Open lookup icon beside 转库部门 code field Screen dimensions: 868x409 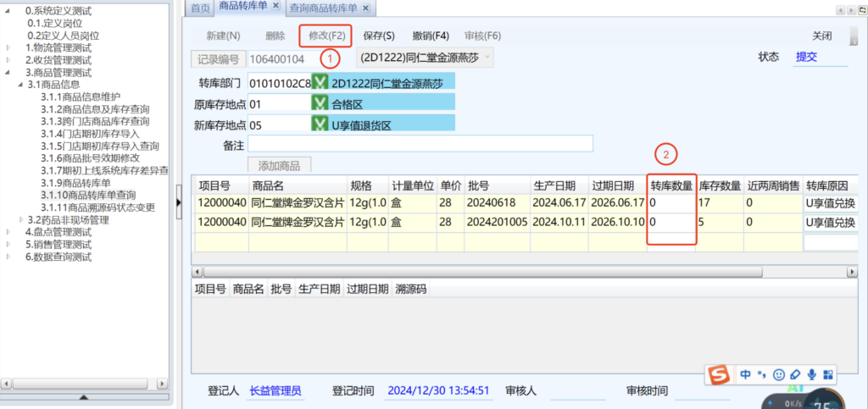[x=320, y=82]
